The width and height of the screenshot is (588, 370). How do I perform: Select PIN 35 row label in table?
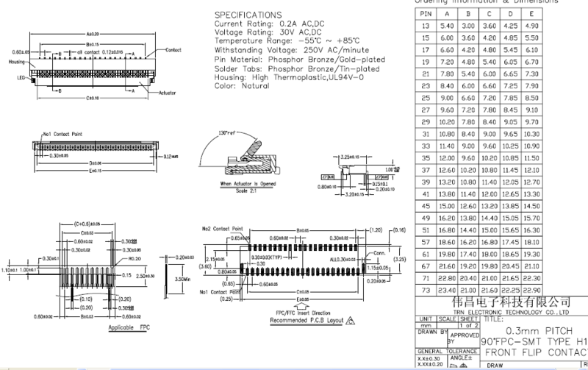[426, 158]
